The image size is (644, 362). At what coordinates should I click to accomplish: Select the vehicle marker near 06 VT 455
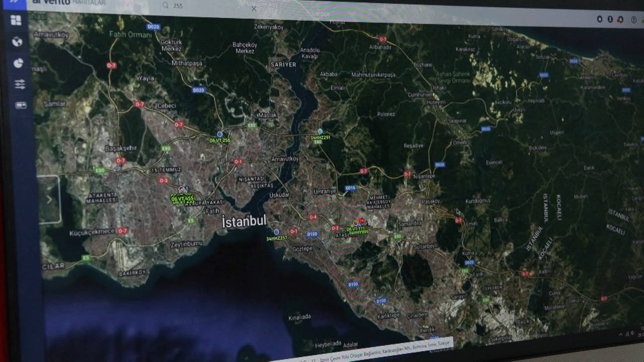[182, 190]
